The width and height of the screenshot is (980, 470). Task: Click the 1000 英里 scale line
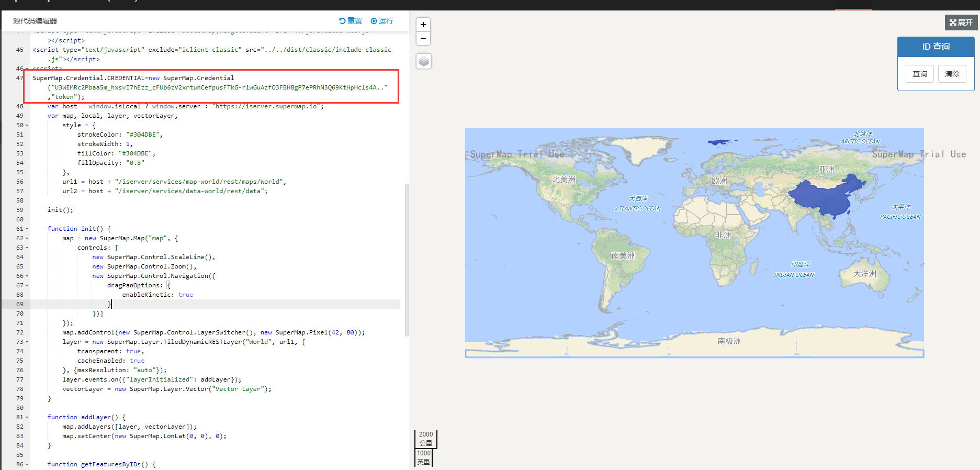point(423,458)
